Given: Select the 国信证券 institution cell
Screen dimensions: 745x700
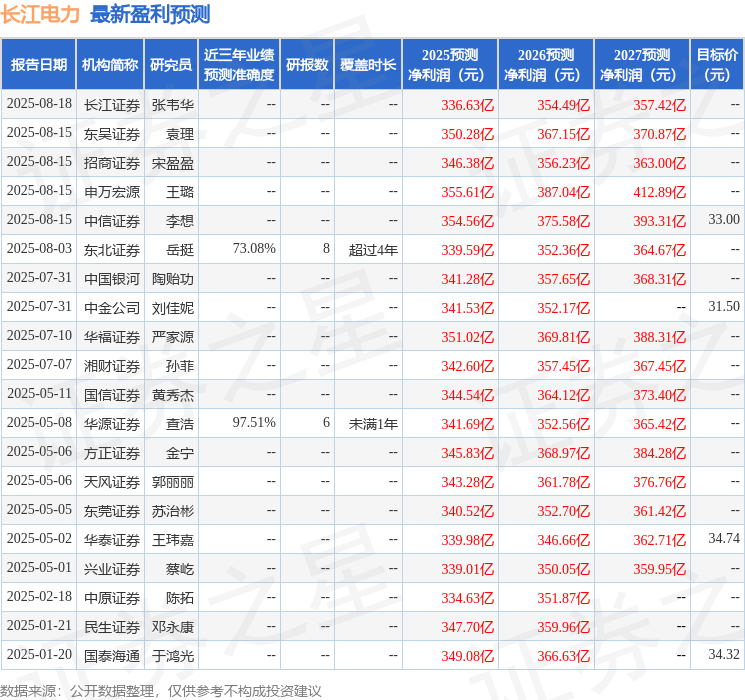Looking at the screenshot, I should tap(112, 395).
